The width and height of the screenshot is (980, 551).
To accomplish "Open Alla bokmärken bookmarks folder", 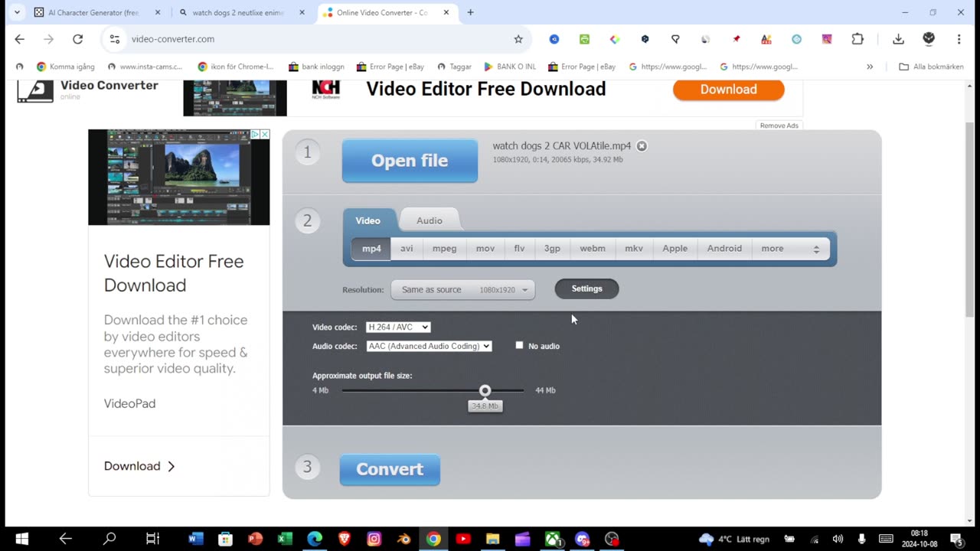I will click(x=931, y=67).
